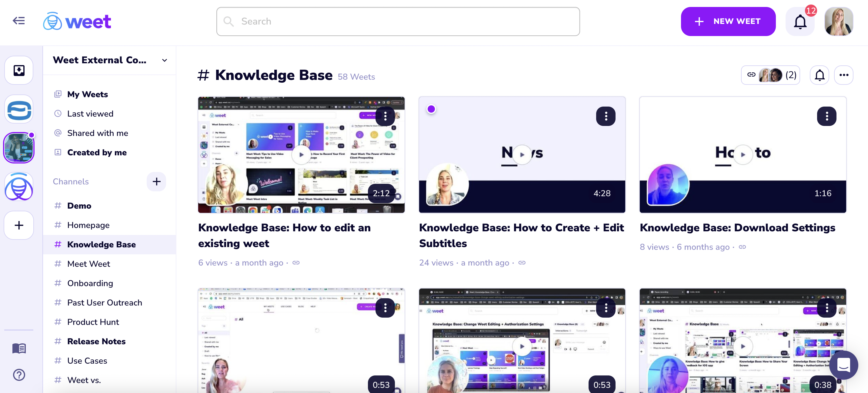Collapse the sidebar with the arrow icon
The image size is (868, 393).
point(18,21)
